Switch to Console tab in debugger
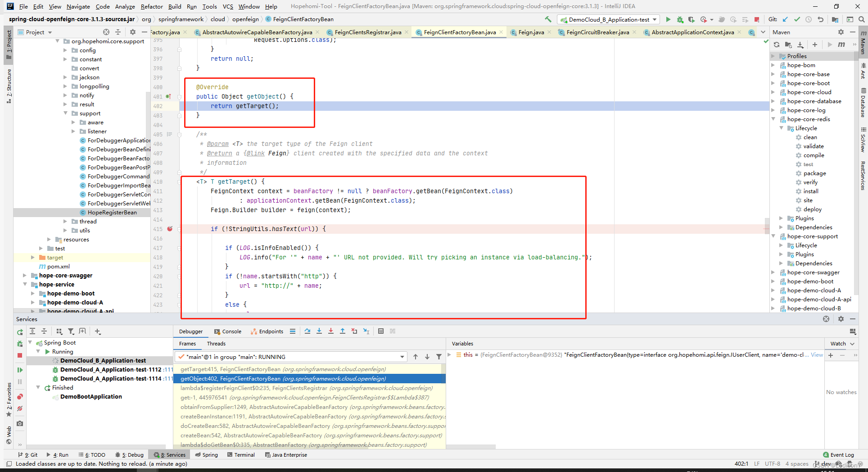 (x=228, y=331)
